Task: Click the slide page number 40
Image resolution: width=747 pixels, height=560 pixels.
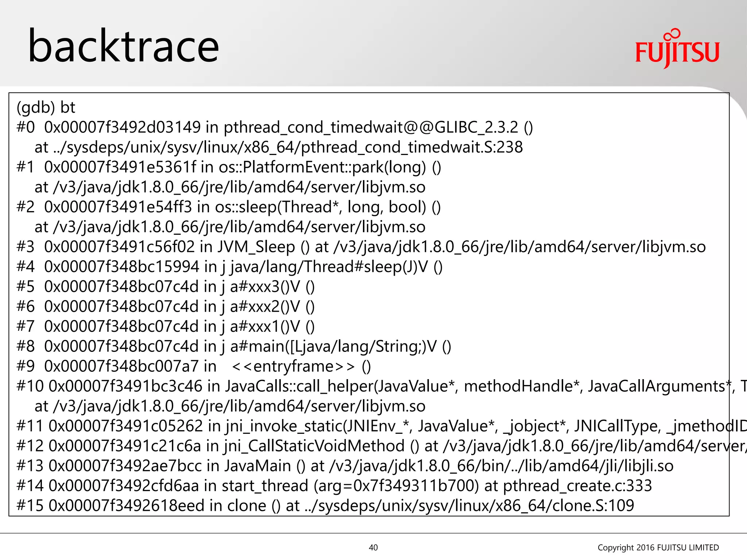Action: point(373,547)
